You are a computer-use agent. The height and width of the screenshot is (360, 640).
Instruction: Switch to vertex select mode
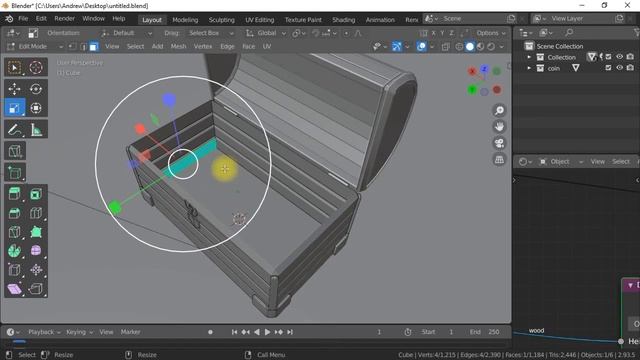[72, 47]
